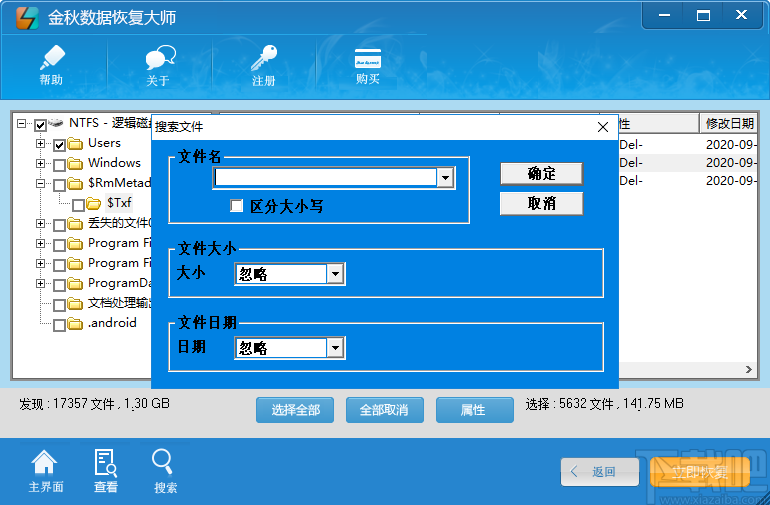770x505 pixels.
Task: Click the $Txf open folder icon
Action: (93, 203)
